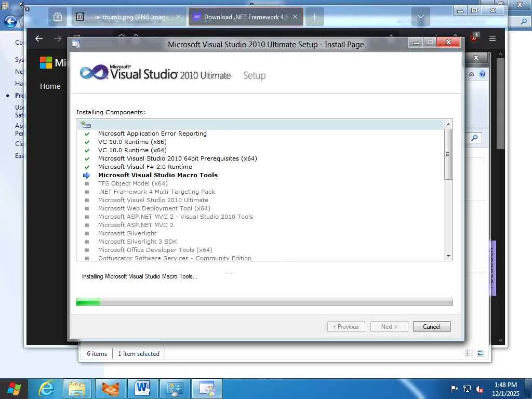Click network tray icon
The image size is (532, 399).
pyautogui.click(x=467, y=389)
